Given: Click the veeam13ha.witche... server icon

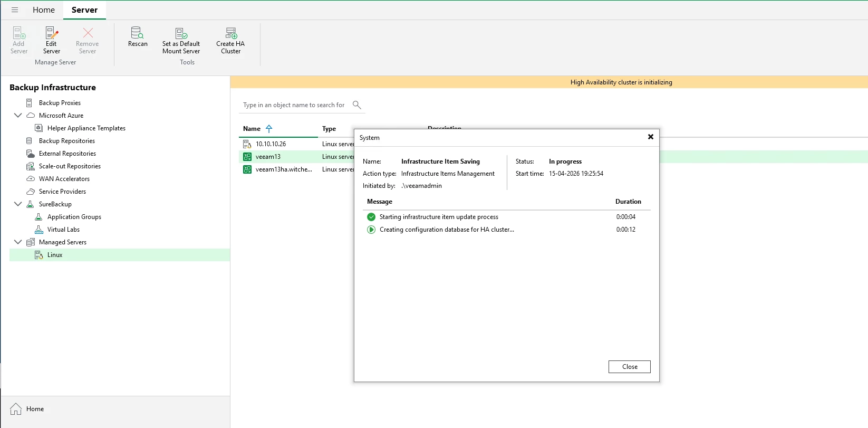Looking at the screenshot, I should pos(247,169).
